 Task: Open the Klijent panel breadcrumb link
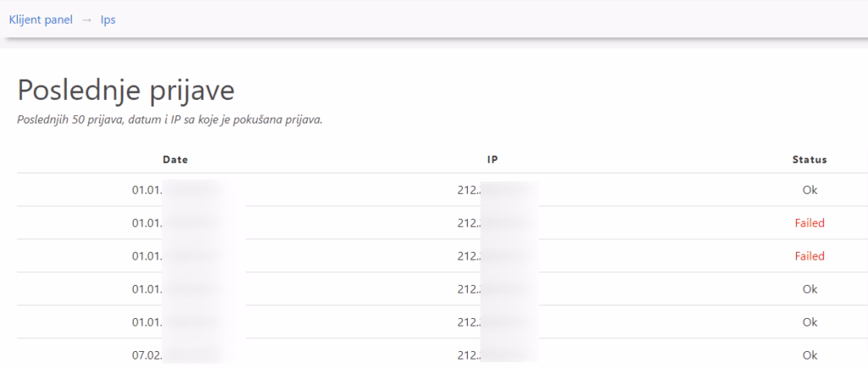tap(41, 20)
